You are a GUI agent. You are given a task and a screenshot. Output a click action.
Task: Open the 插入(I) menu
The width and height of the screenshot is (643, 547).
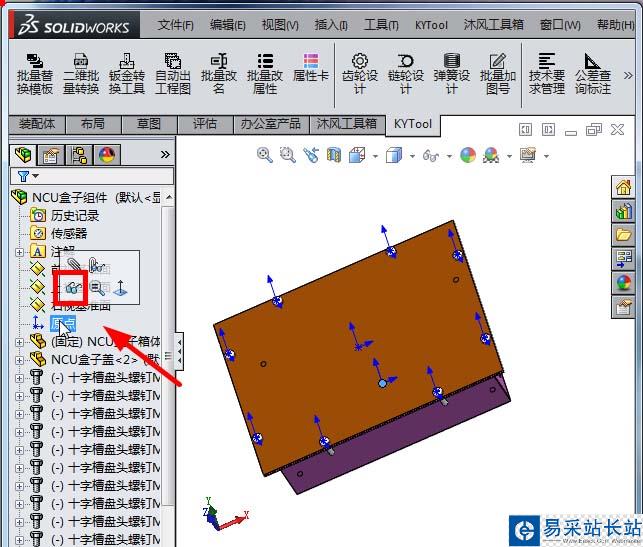331,25
